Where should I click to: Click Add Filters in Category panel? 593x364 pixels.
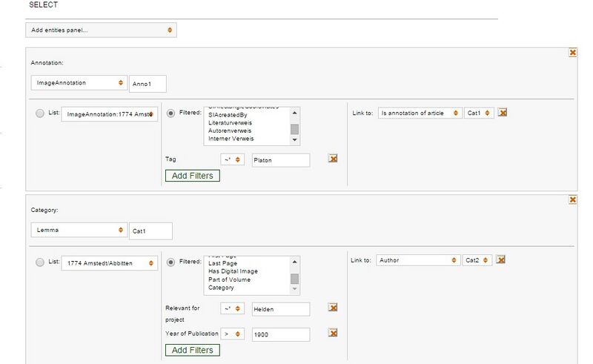tap(193, 350)
